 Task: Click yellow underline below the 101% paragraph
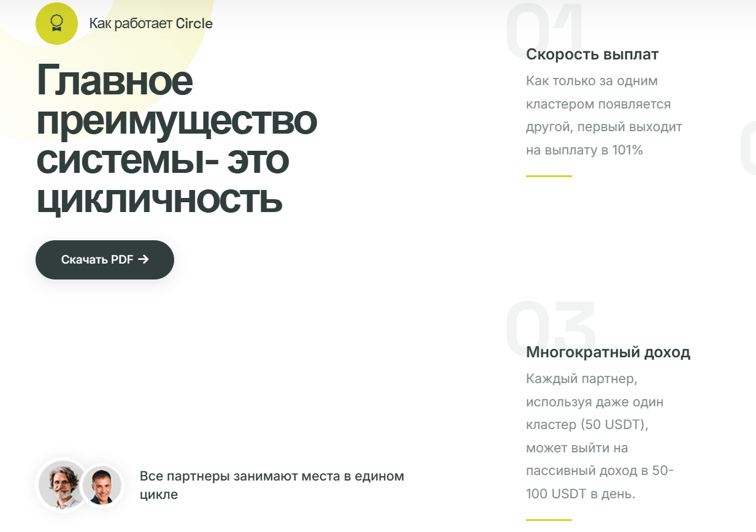coord(549,176)
